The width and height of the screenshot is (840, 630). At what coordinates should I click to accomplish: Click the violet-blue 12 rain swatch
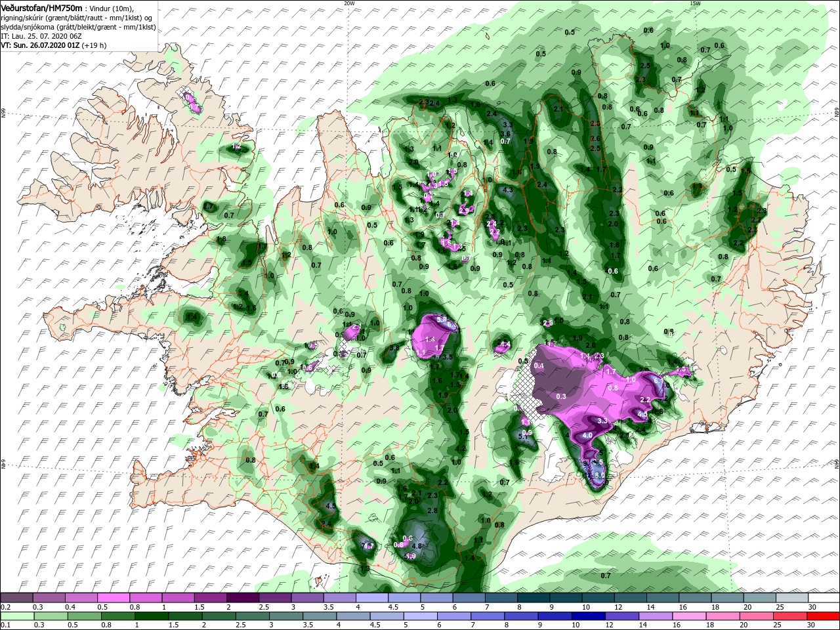tap(622, 616)
